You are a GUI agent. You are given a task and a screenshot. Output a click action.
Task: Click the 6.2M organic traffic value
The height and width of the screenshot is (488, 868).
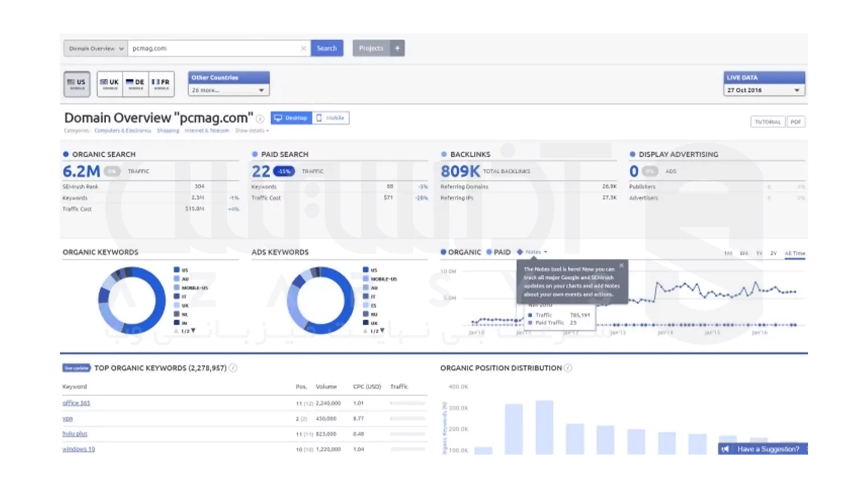[81, 171]
